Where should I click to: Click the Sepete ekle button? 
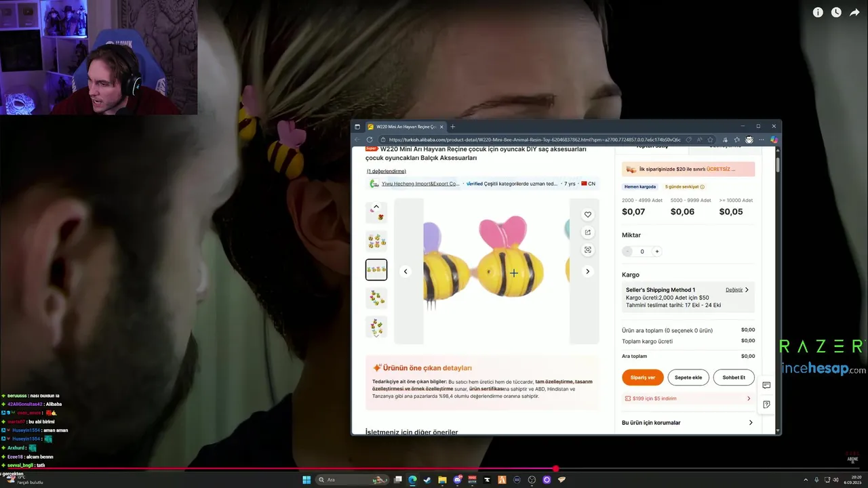(x=688, y=378)
